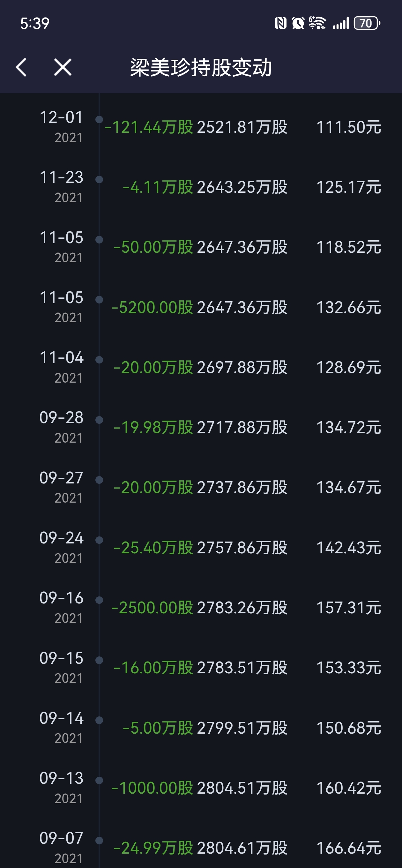Tap the alarm clock status icon
Viewport: 402px width, 868px height.
(x=298, y=23)
